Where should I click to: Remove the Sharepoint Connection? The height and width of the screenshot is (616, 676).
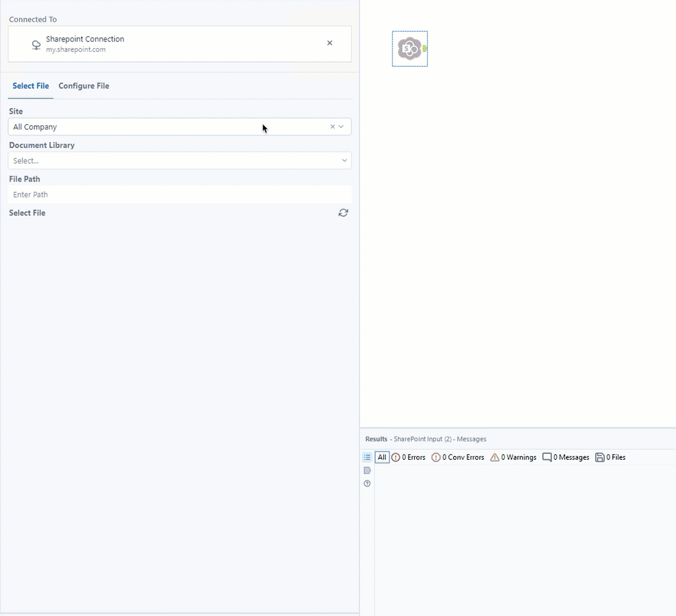coord(330,43)
